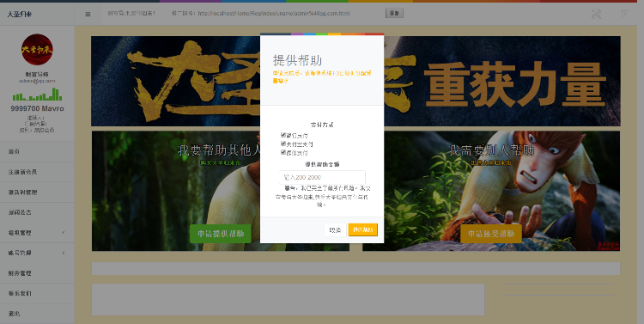Expand the 账号信息 sidebar chevron
The width and height of the screenshot is (644, 324).
pos(64,253)
